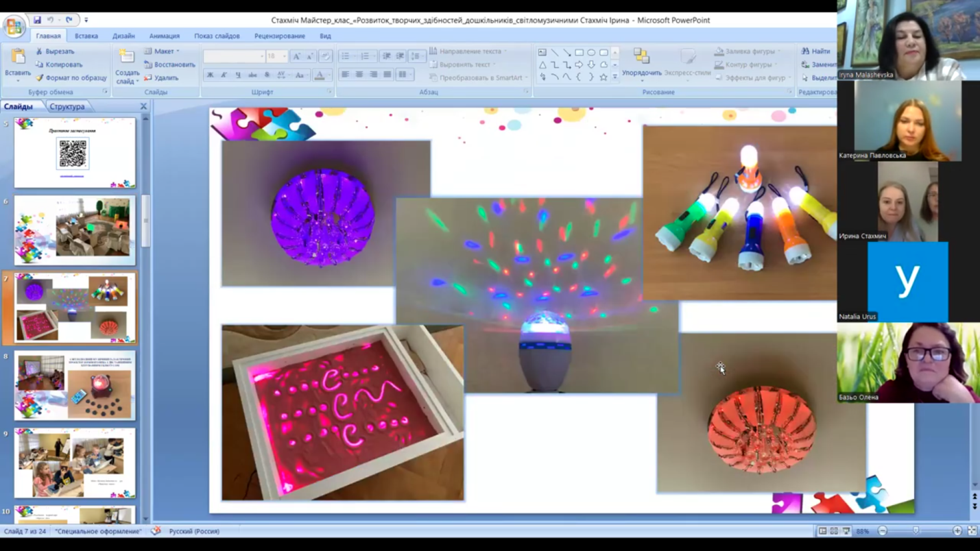Switch to slide sorter view in status bar

pos(834,531)
